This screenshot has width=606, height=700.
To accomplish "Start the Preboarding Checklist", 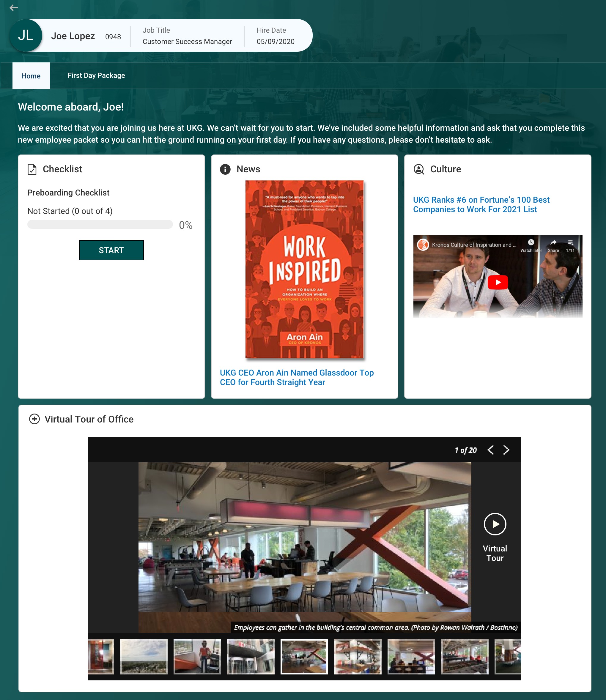I will click(111, 250).
